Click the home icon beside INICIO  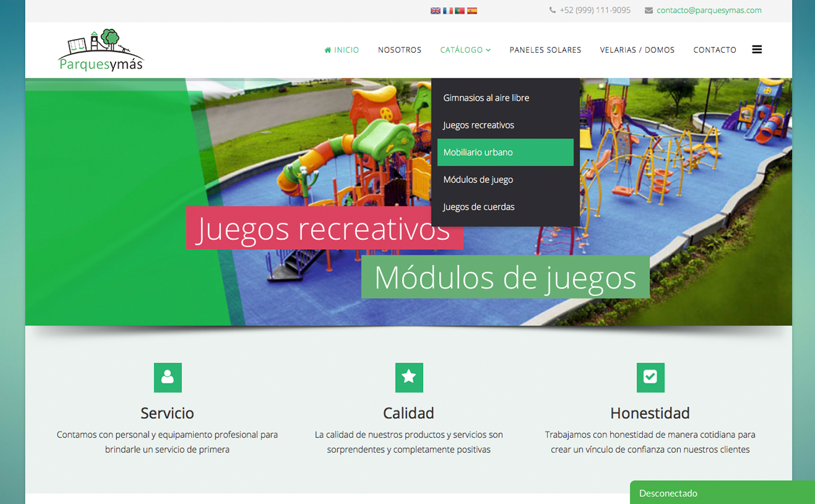[328, 50]
